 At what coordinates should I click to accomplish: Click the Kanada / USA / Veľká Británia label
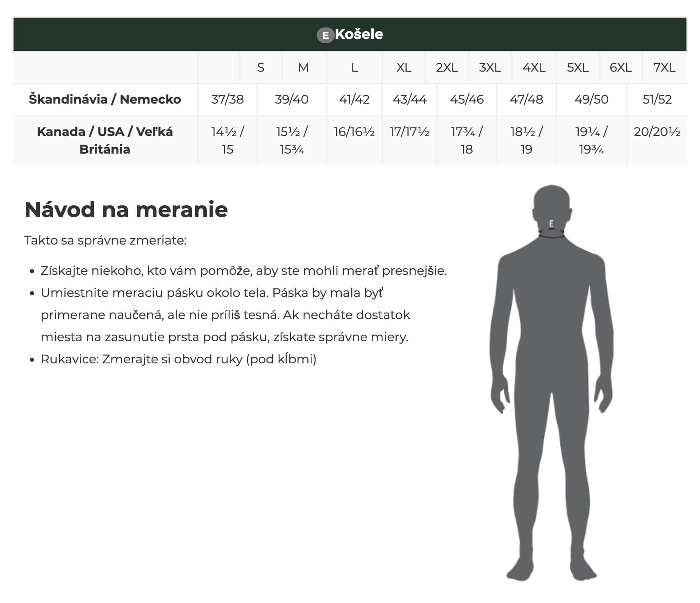pyautogui.click(x=105, y=141)
